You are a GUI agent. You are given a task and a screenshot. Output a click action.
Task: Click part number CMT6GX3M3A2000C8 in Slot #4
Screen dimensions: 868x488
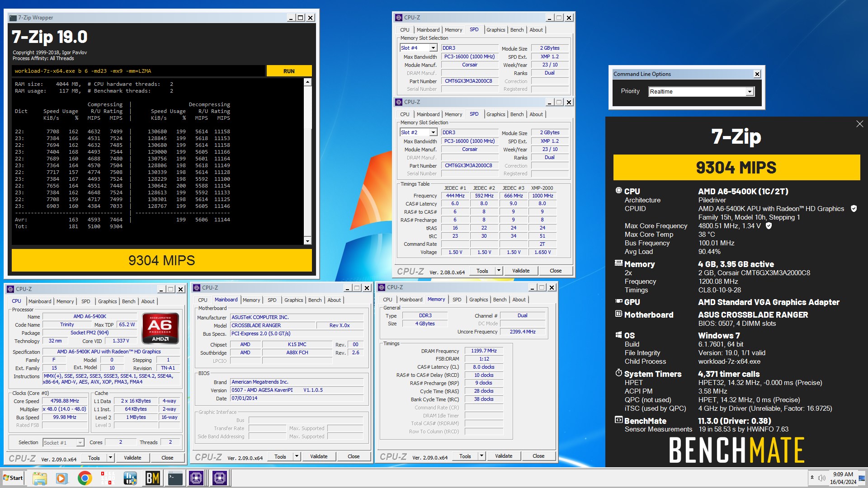469,81
